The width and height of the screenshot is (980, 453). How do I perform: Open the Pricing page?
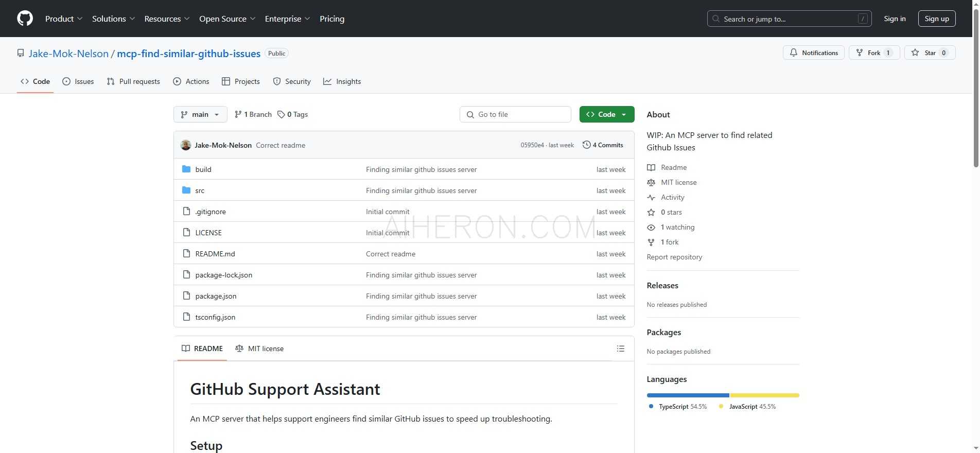click(332, 19)
